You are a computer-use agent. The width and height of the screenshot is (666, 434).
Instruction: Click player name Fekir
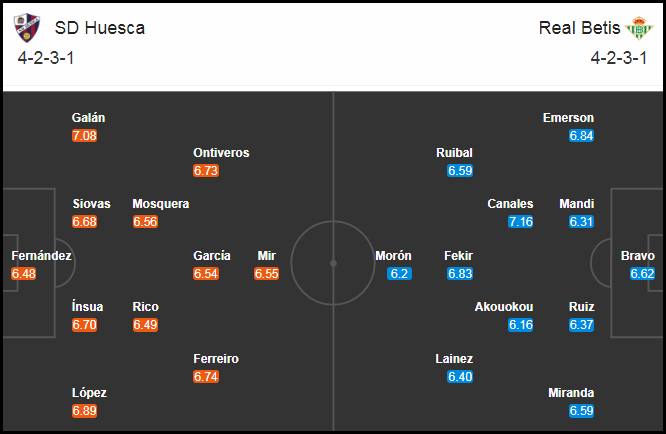[458, 256]
